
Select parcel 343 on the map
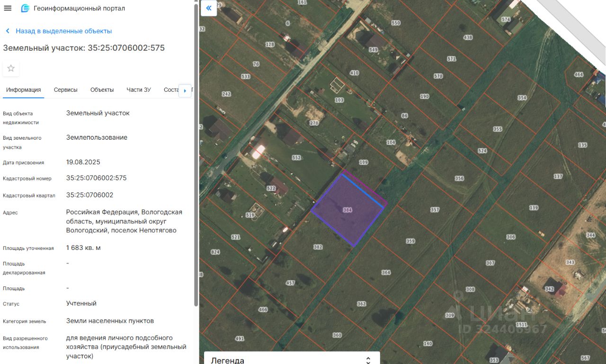570,262
